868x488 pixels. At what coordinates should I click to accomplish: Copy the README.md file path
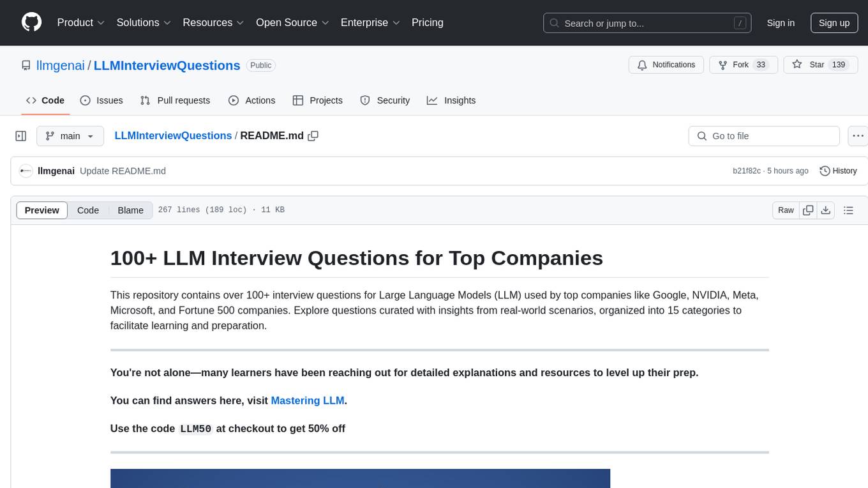click(x=313, y=136)
